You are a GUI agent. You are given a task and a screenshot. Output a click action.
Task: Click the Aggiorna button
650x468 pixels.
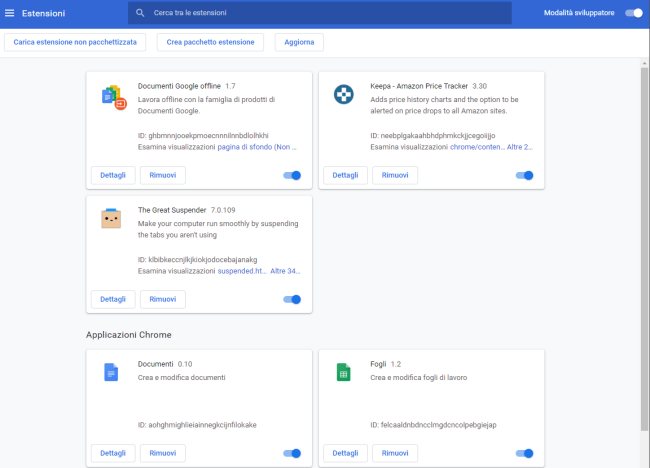coord(299,42)
